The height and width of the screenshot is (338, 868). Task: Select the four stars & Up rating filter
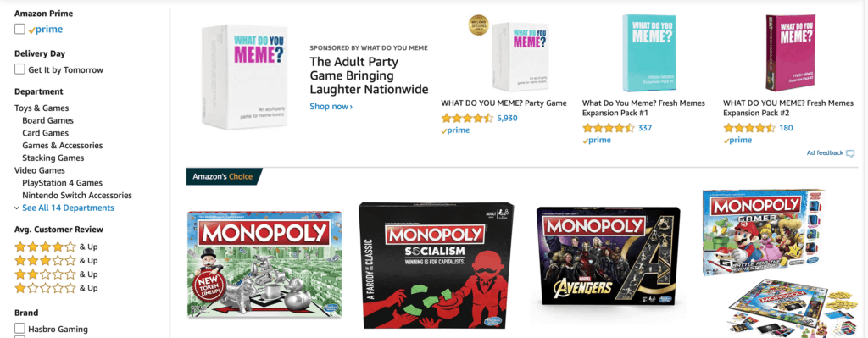tap(56, 247)
